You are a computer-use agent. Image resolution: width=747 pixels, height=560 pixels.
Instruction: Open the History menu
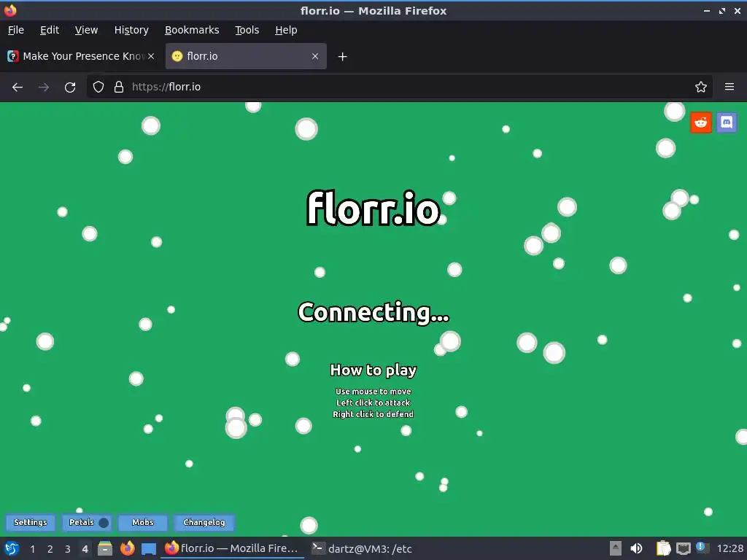(131, 30)
